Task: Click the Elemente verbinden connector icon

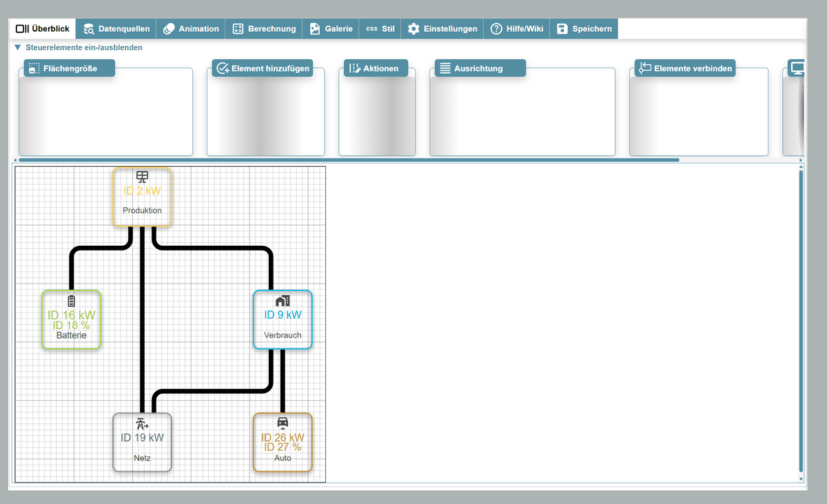Action: click(x=645, y=68)
